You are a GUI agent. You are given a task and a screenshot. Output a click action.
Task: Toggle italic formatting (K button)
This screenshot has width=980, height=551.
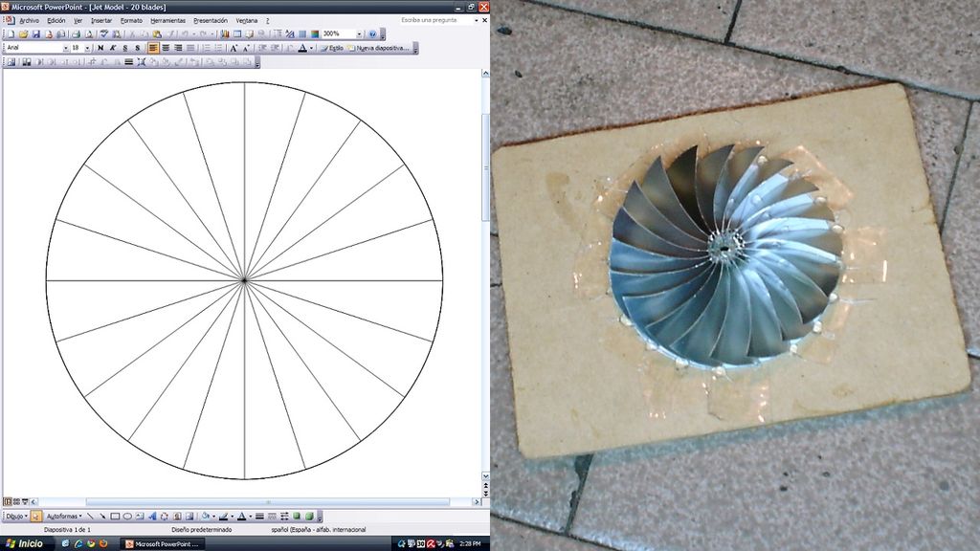coord(113,48)
